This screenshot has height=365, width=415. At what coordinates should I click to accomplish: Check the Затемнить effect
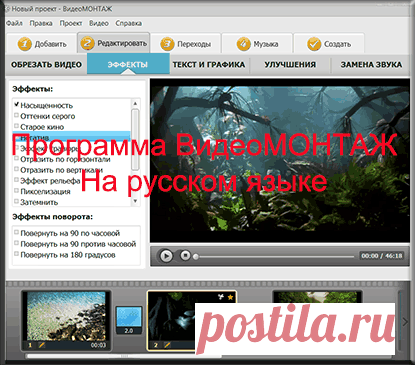click(x=16, y=201)
